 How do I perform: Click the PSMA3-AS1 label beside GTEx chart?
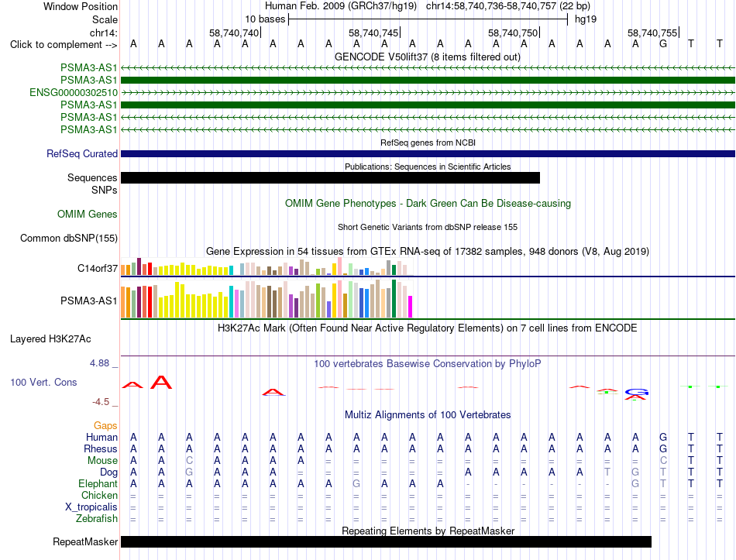pos(89,301)
